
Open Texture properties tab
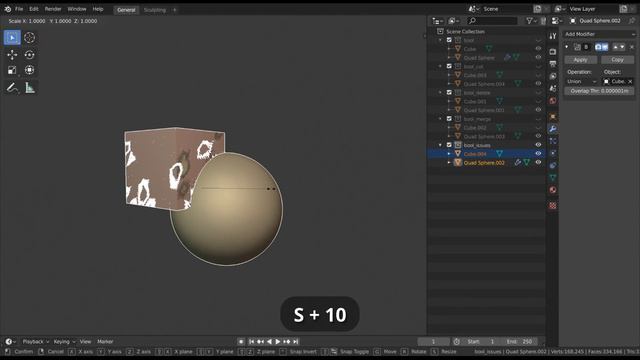[553, 206]
